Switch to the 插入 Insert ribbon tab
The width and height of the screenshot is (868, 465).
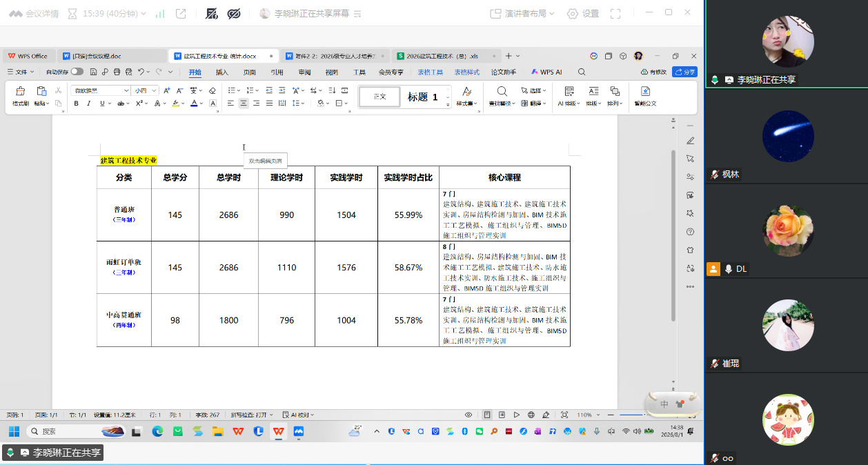(x=222, y=72)
